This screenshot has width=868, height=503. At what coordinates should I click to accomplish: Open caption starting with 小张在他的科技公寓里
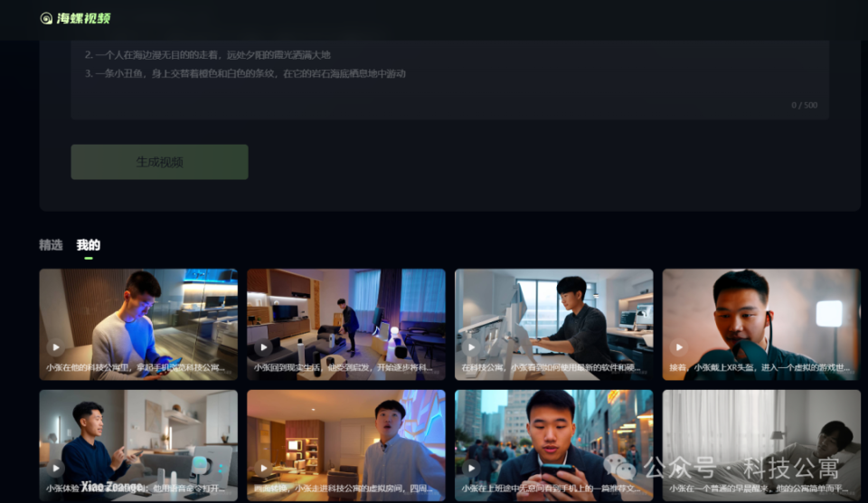pos(137,368)
